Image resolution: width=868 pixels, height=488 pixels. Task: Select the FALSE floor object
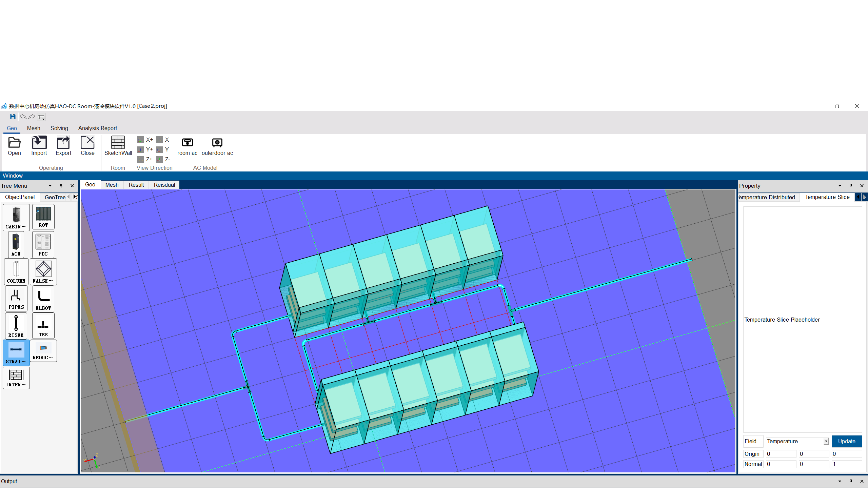pyautogui.click(x=43, y=271)
